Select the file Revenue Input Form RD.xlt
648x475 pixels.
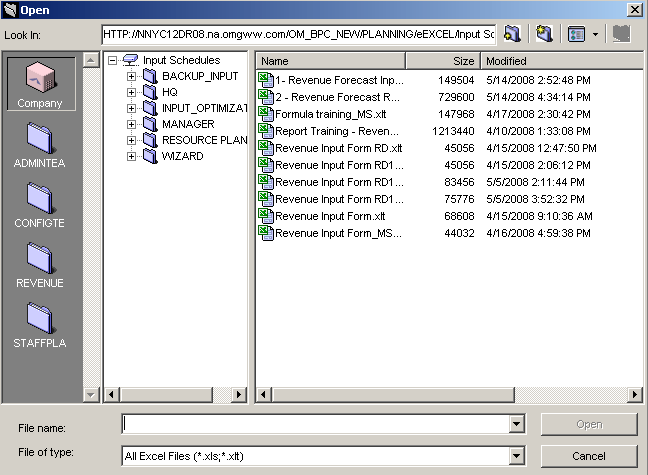click(339, 148)
